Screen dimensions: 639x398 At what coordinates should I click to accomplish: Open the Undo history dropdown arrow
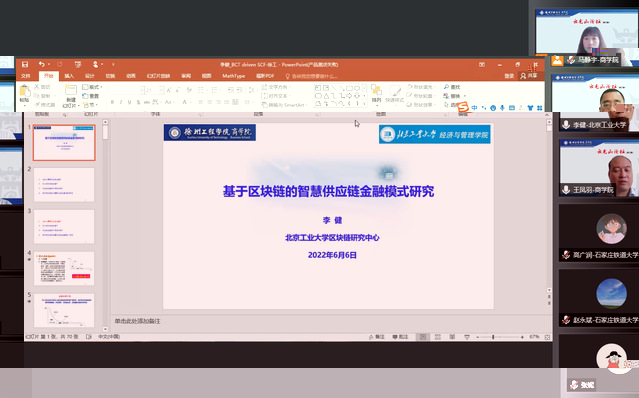(48, 64)
